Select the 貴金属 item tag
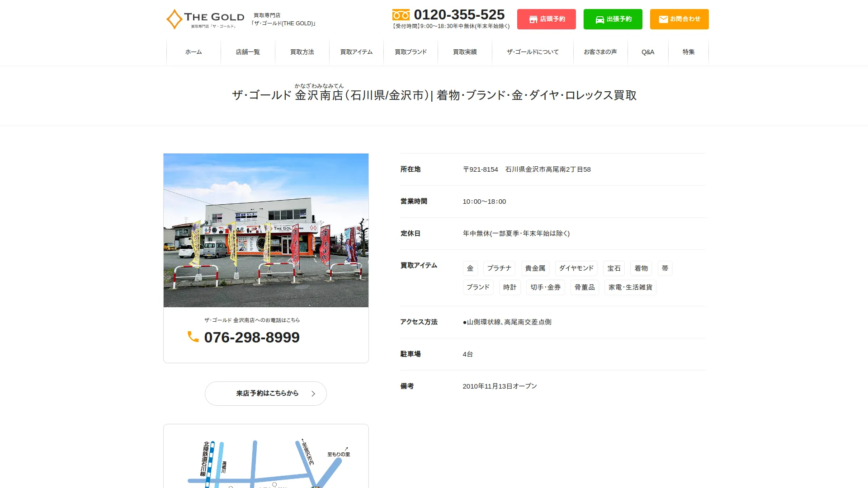 click(535, 268)
